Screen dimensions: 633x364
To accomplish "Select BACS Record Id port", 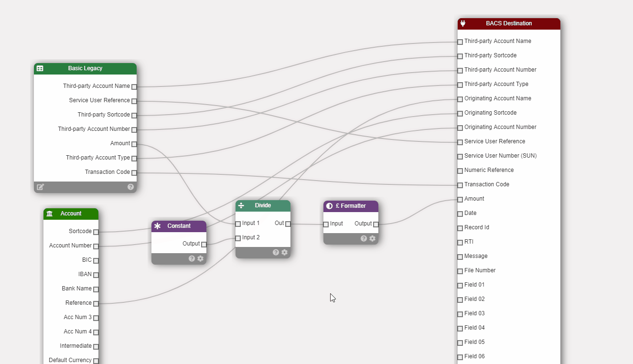I will (460, 228).
